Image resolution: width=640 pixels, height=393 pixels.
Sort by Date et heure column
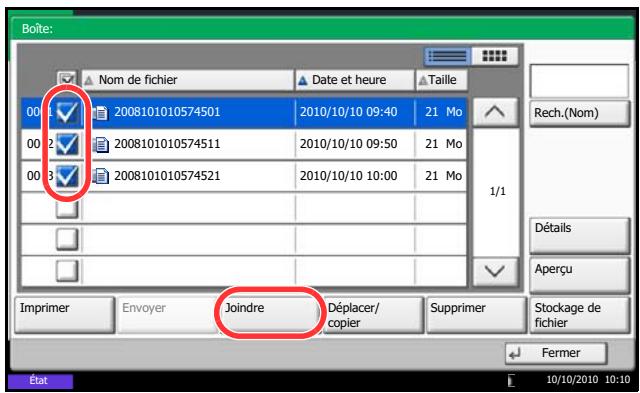(x=354, y=80)
